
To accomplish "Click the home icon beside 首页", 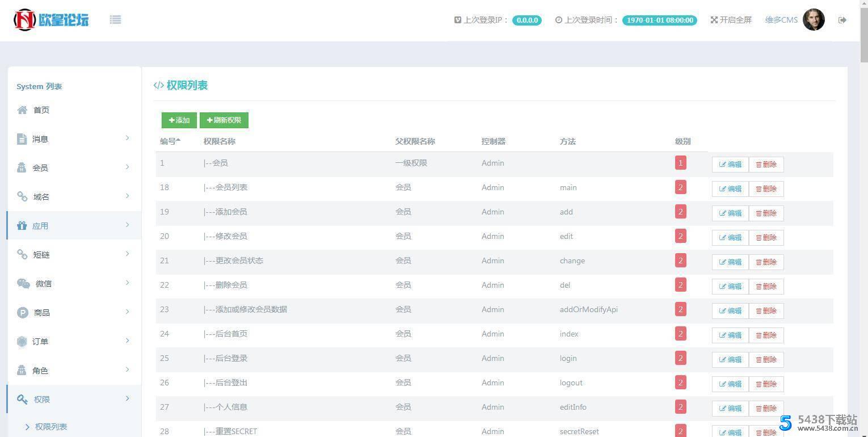I will pos(22,110).
